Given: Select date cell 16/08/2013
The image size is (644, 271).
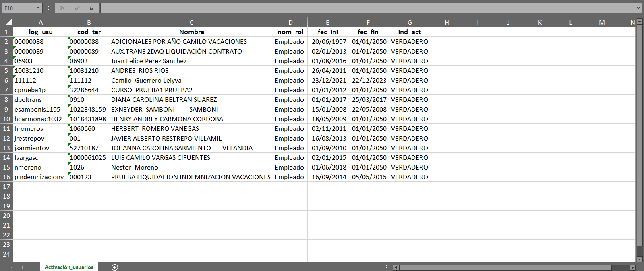Looking at the screenshot, I should tap(327, 138).
